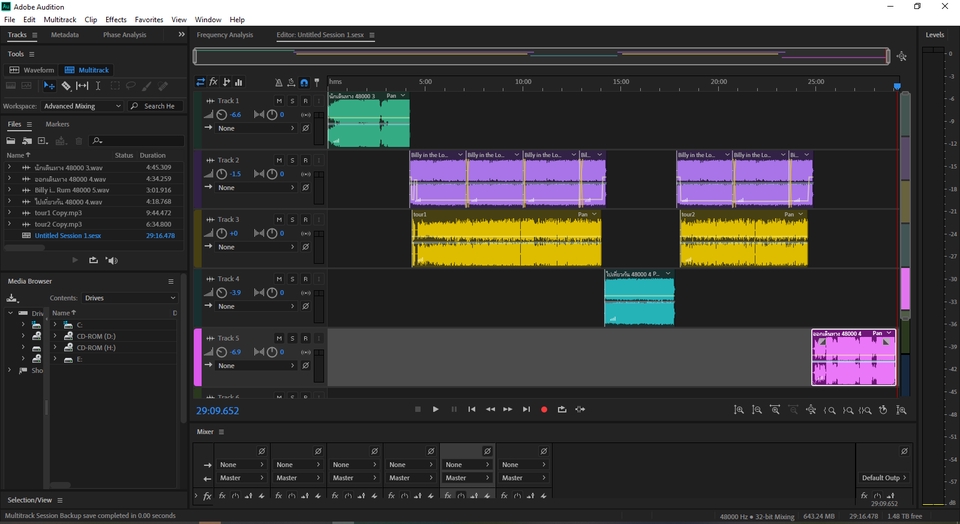Switch to Waveform view
This screenshot has width=960, height=524.
click(x=33, y=70)
